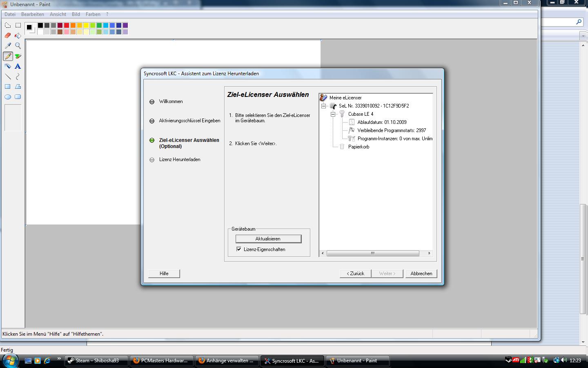
Task: Select the Ablaufdatum: 01.10.2009 row
Action: tap(382, 122)
